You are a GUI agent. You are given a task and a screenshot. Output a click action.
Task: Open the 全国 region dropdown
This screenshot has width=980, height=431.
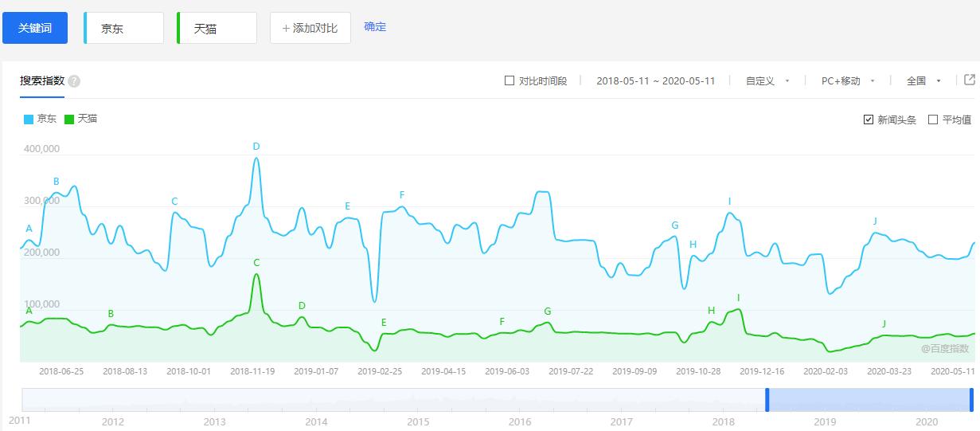[923, 80]
